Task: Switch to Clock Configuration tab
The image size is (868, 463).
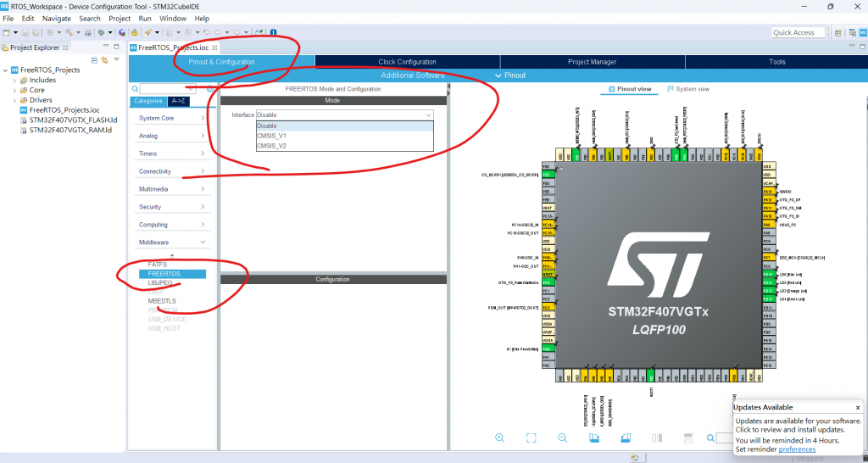Action: click(408, 62)
